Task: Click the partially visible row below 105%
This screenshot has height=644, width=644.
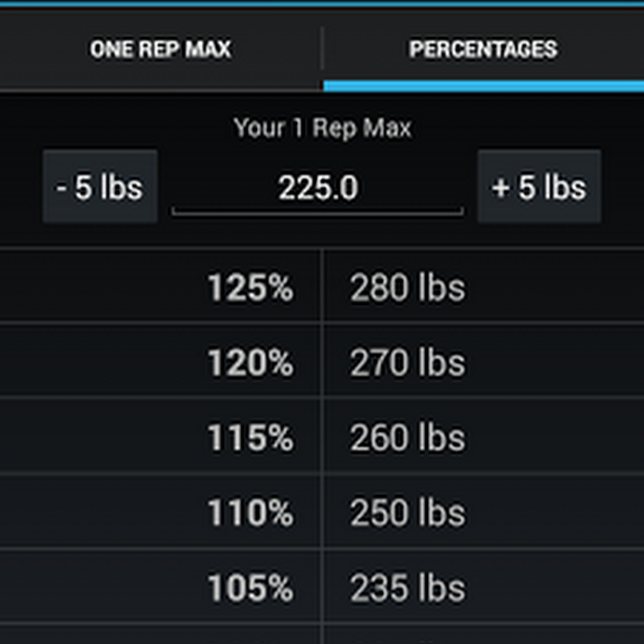Action: [322, 634]
